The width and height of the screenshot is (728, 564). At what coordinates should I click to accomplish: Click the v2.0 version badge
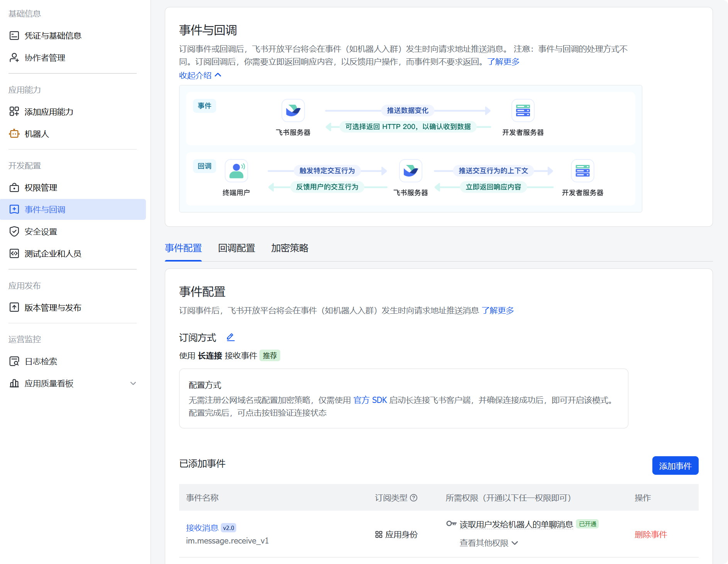pos(229,528)
